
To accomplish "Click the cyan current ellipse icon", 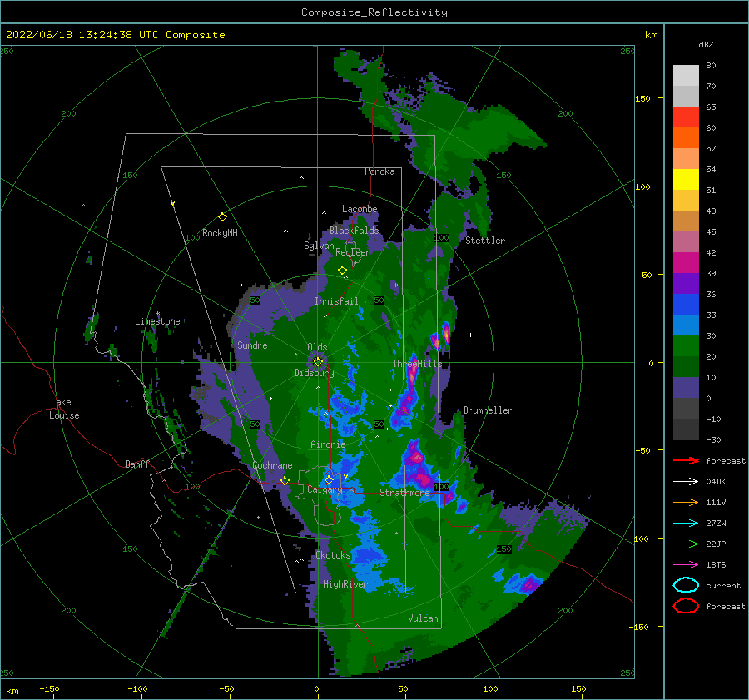I will point(686,585).
